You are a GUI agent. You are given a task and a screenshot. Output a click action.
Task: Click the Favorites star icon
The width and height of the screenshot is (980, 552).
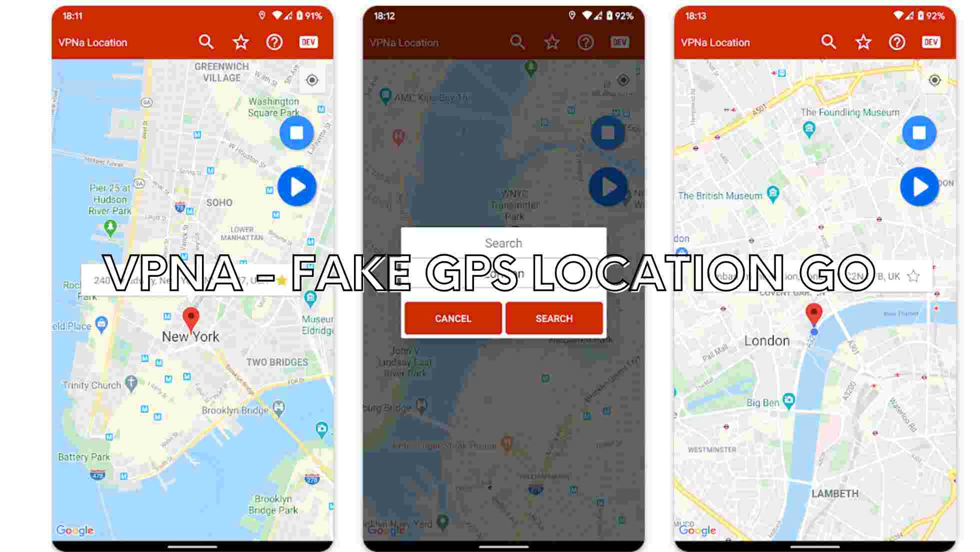(240, 43)
